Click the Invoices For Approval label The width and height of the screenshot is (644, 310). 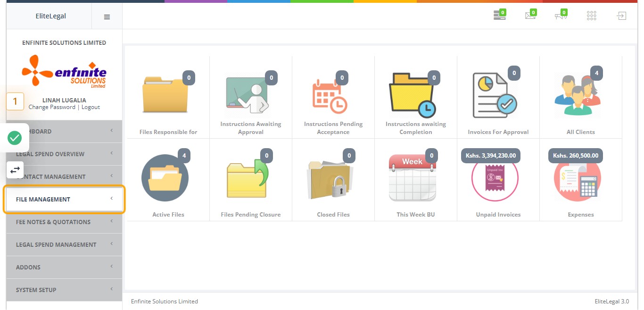point(498,132)
